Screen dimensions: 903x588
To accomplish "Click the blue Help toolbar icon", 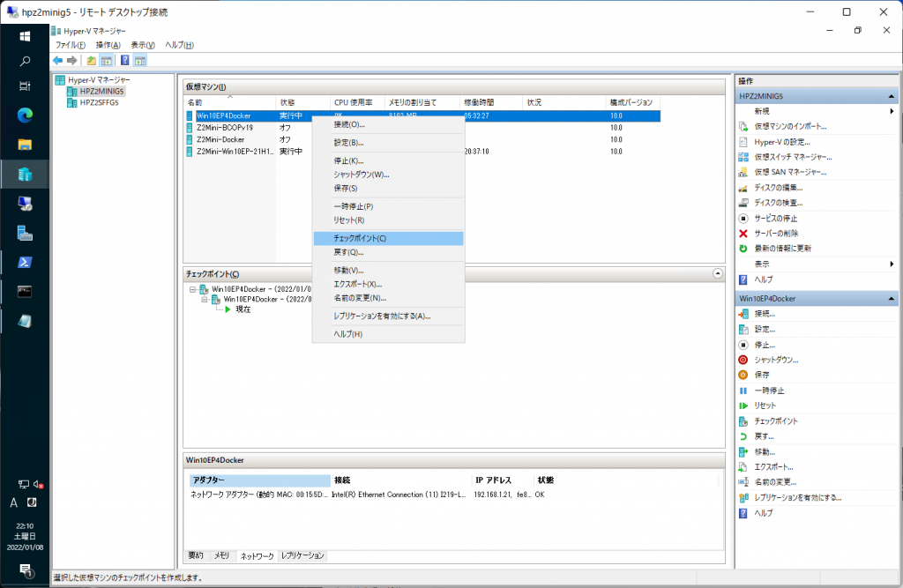I will [x=124, y=61].
